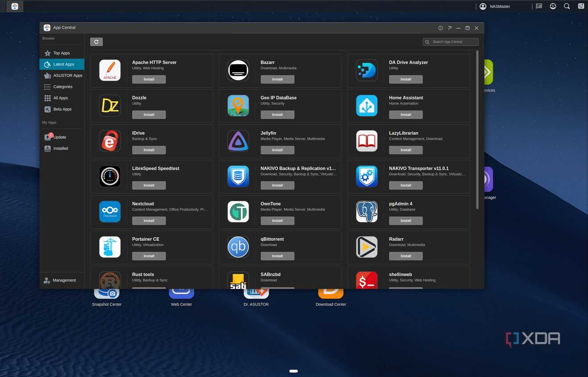Click the App Central vertical scrollbar
Image resolution: width=588 pixels, height=377 pixels.
point(477,130)
